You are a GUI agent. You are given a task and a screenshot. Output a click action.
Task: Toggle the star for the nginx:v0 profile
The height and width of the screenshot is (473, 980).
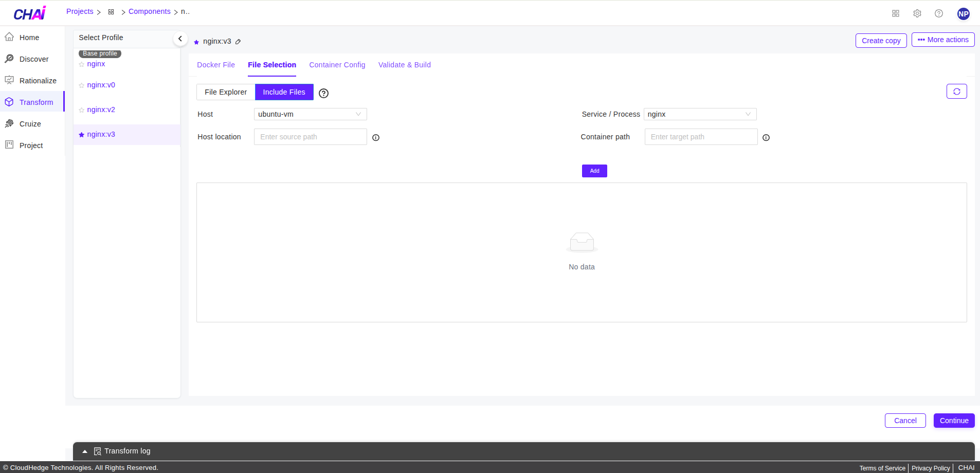point(82,86)
